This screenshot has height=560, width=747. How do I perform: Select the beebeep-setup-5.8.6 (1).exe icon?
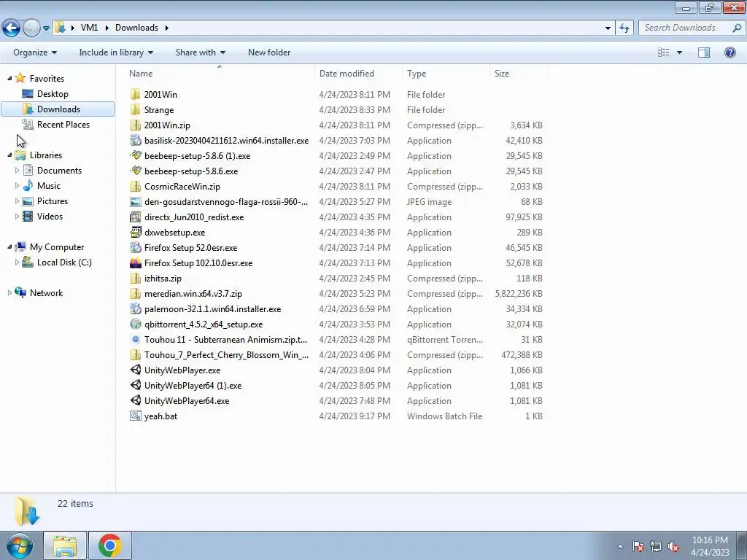tap(135, 156)
